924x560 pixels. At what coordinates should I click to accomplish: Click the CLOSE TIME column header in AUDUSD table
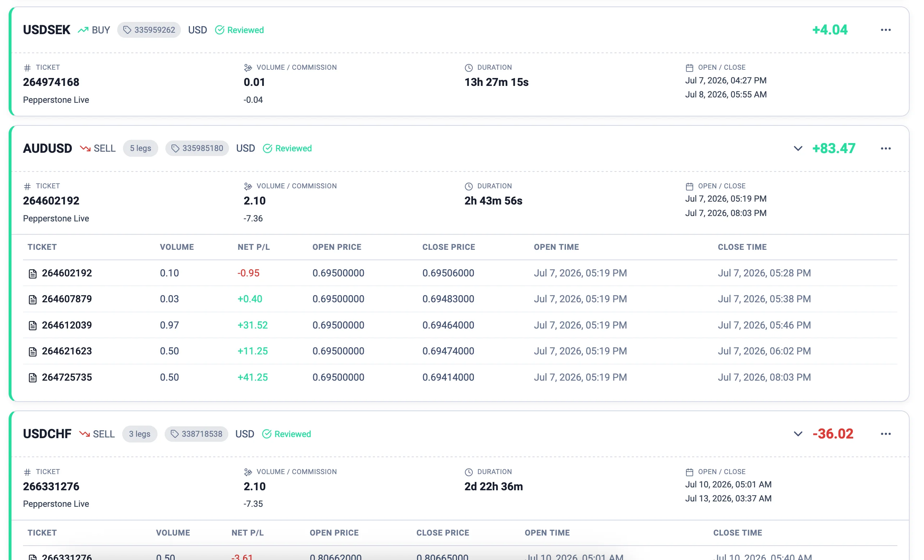pos(742,247)
